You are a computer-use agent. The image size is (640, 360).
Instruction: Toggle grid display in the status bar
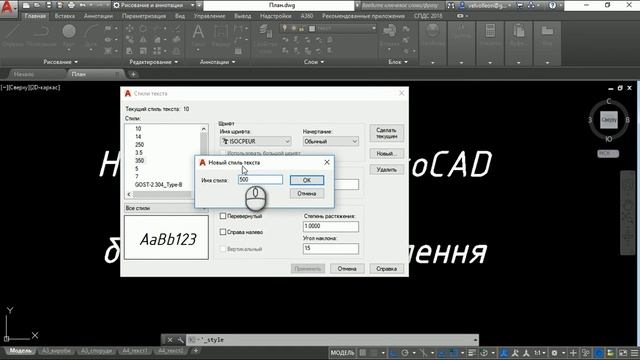pyautogui.click(x=362, y=353)
